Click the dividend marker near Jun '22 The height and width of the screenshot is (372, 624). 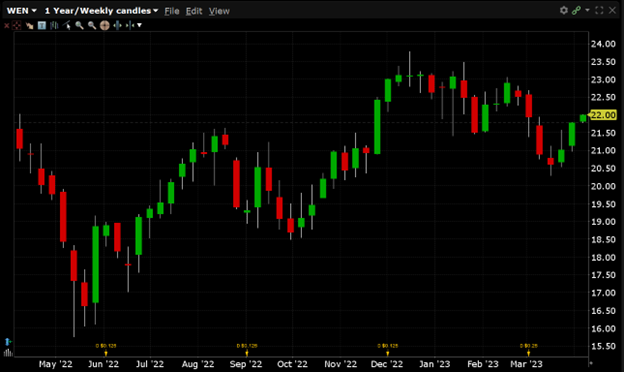click(x=106, y=350)
